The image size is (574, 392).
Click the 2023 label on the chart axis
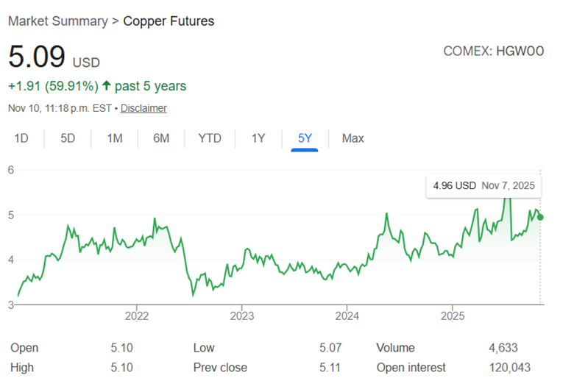[241, 317]
